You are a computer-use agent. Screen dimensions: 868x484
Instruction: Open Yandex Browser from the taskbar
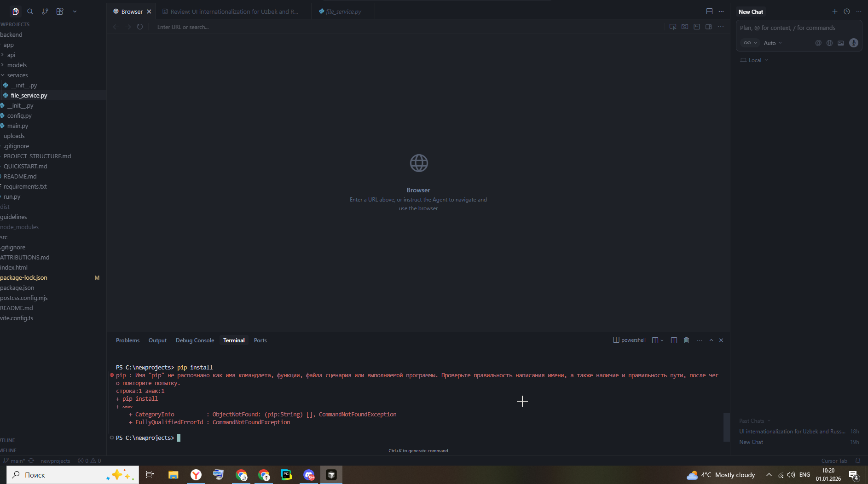click(196, 475)
